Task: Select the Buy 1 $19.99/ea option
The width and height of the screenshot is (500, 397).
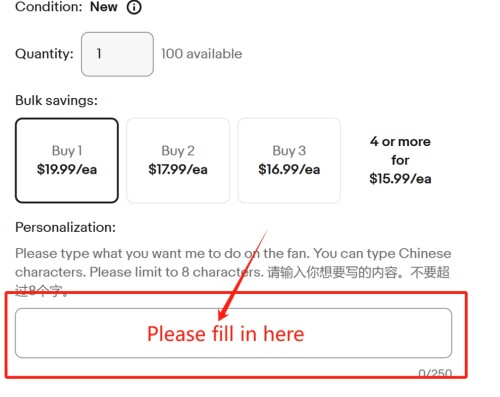Action: click(x=67, y=160)
